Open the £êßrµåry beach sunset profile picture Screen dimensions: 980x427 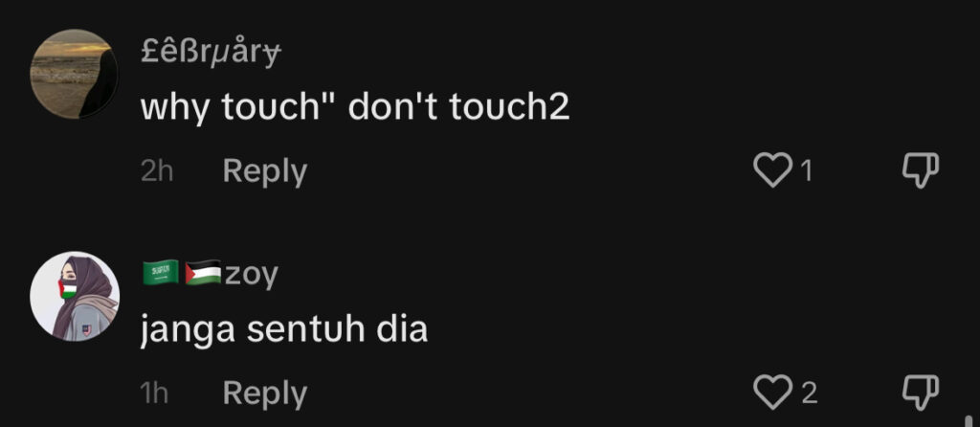tap(74, 73)
